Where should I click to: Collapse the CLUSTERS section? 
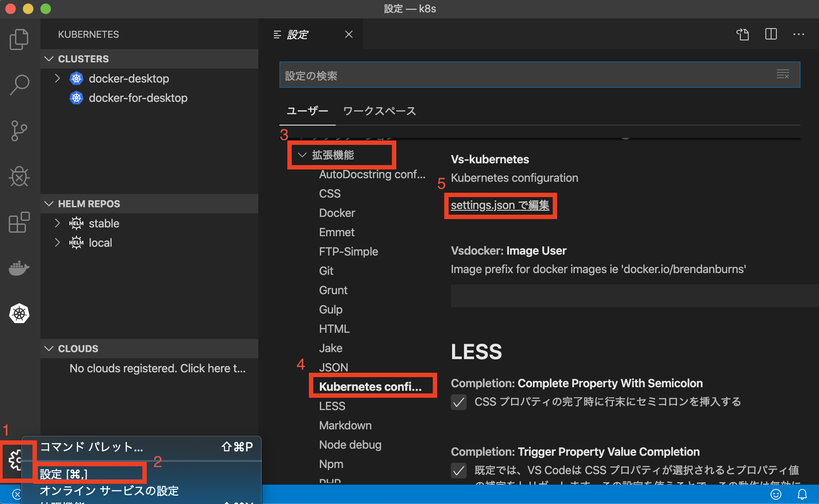pos(49,58)
